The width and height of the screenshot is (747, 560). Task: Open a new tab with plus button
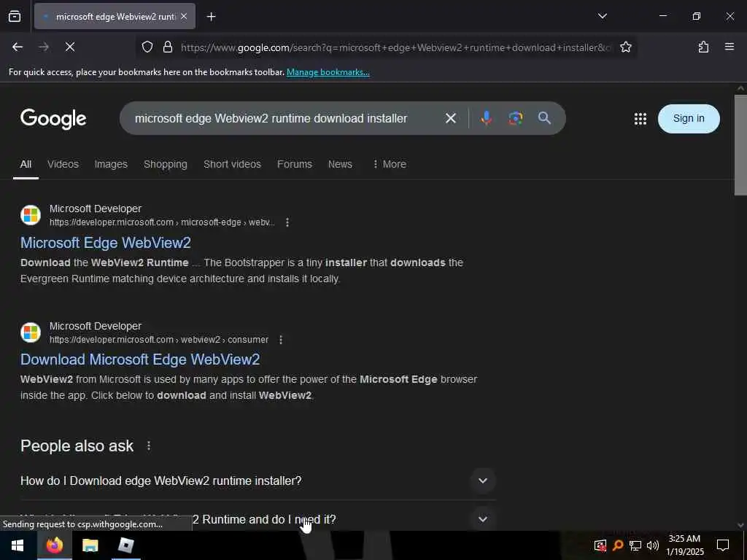pyautogui.click(x=211, y=17)
